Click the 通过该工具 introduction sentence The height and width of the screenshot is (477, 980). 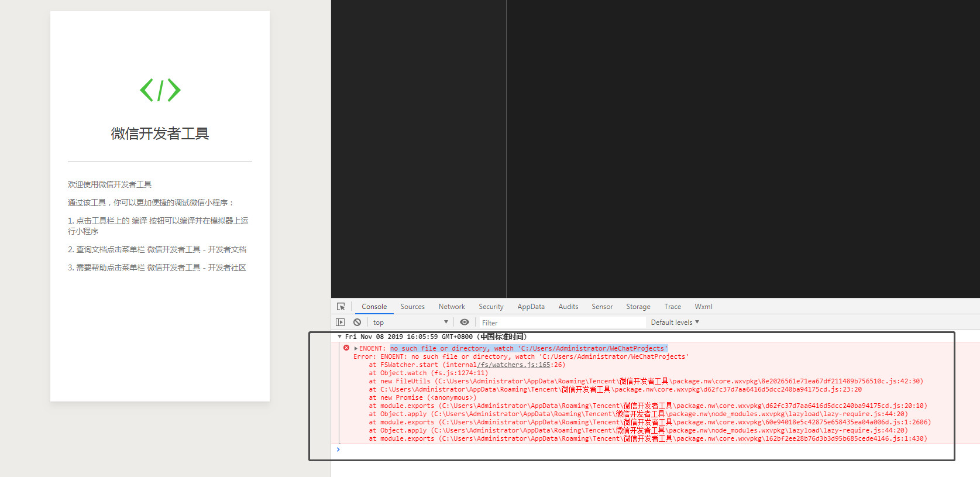coord(151,203)
